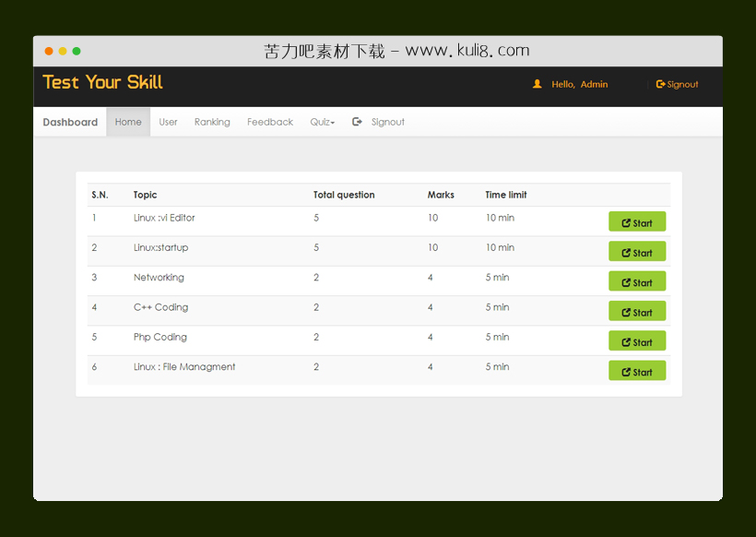Go to the Ranking tab

(x=212, y=122)
